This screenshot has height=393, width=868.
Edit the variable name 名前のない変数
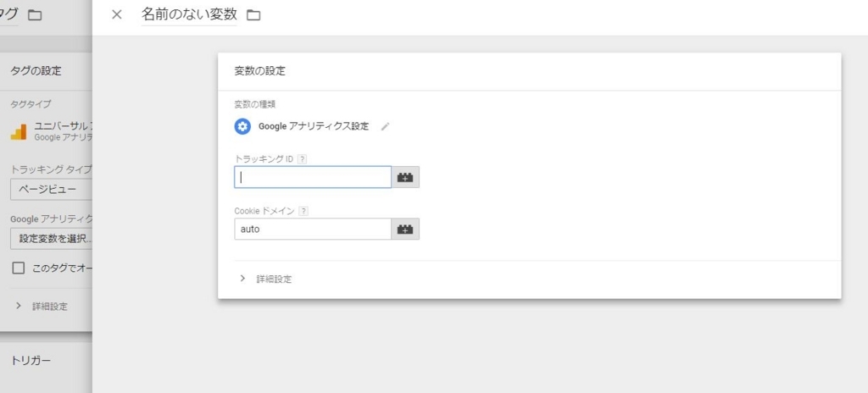pyautogui.click(x=189, y=14)
